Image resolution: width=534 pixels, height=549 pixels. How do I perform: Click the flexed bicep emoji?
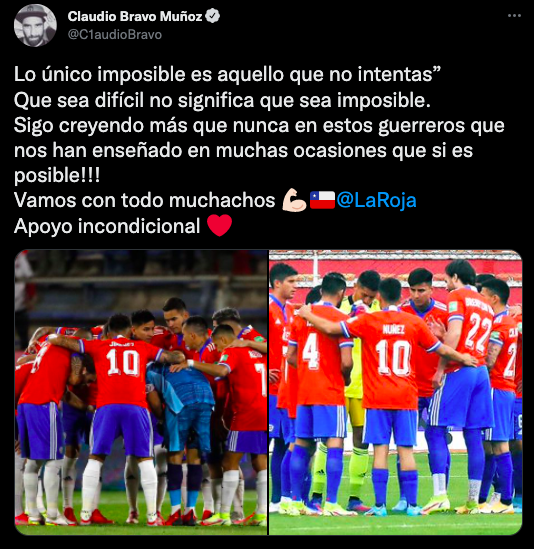[x=294, y=200]
